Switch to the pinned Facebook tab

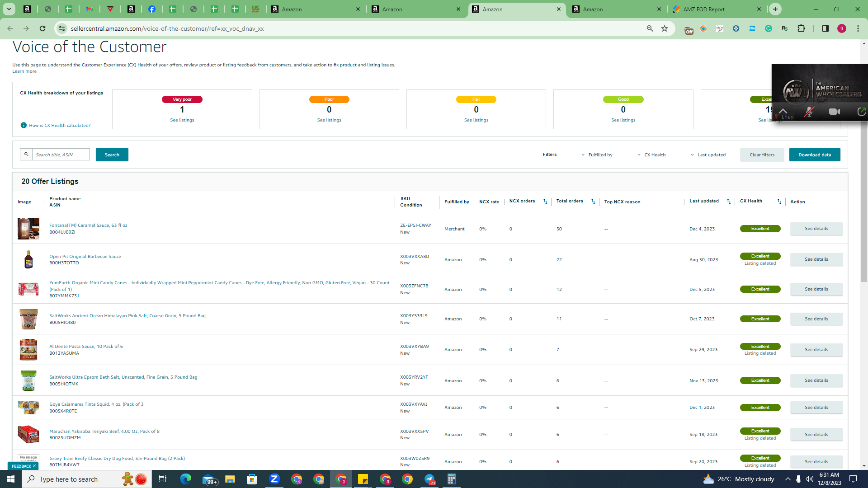pos(152,9)
